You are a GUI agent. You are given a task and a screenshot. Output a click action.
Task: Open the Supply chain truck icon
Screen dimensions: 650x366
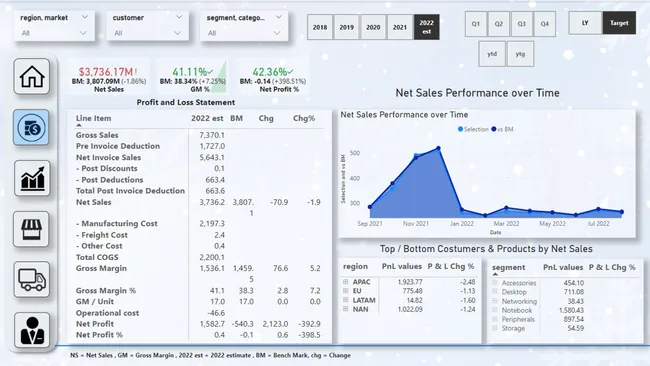point(32,280)
